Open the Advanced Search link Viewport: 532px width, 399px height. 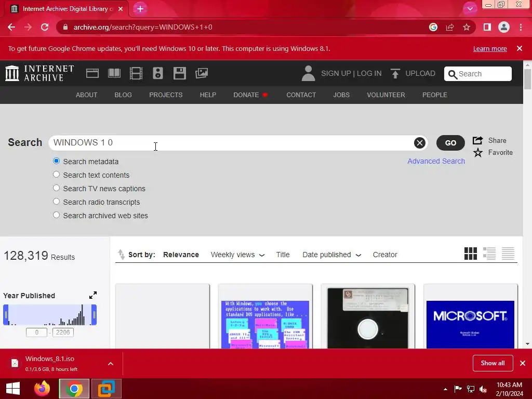(436, 161)
